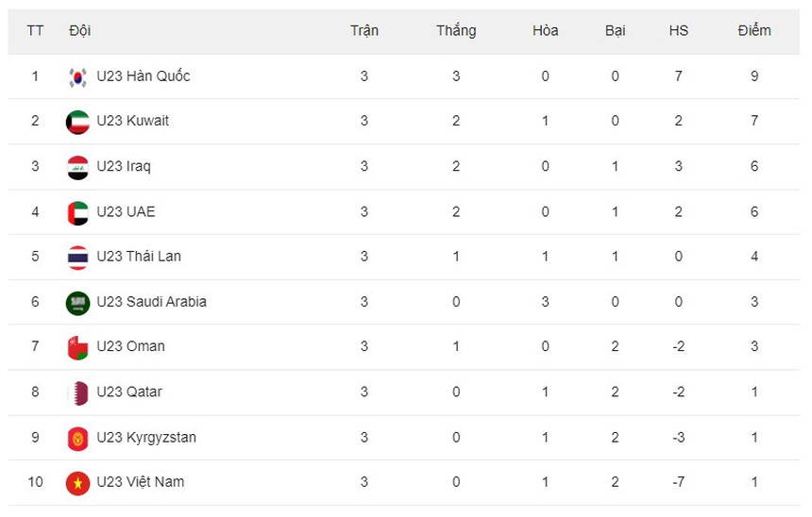Click the Qatar flag icon
812x517 pixels.
(x=78, y=392)
